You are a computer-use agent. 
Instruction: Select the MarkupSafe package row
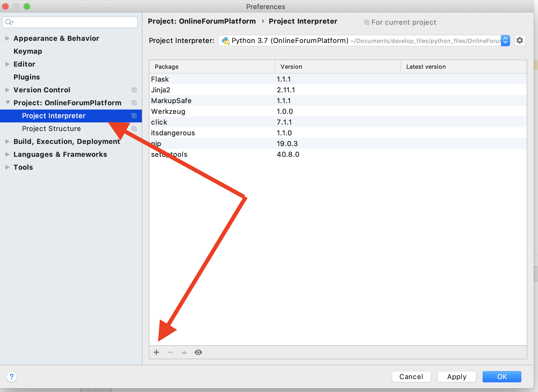338,101
